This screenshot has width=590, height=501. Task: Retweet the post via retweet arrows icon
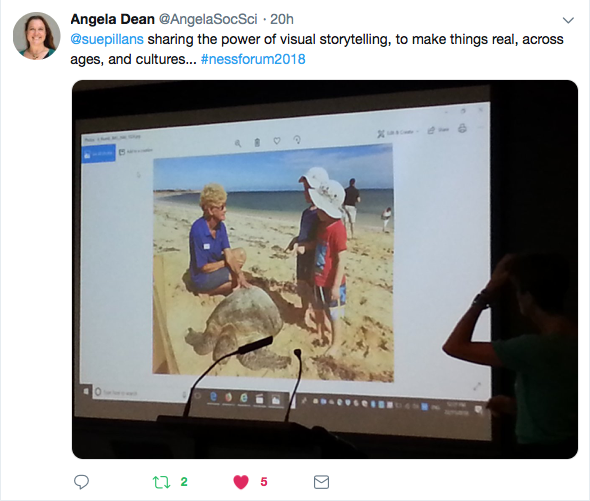click(161, 482)
